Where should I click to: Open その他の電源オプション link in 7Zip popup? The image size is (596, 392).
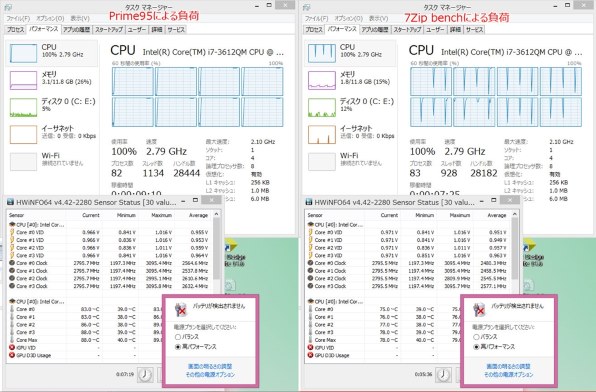[509, 375]
